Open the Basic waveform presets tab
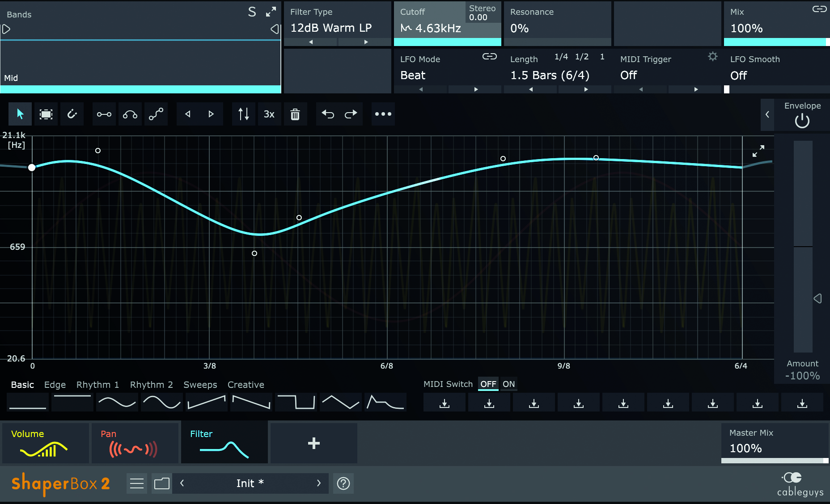This screenshot has height=504, width=830. (x=22, y=385)
